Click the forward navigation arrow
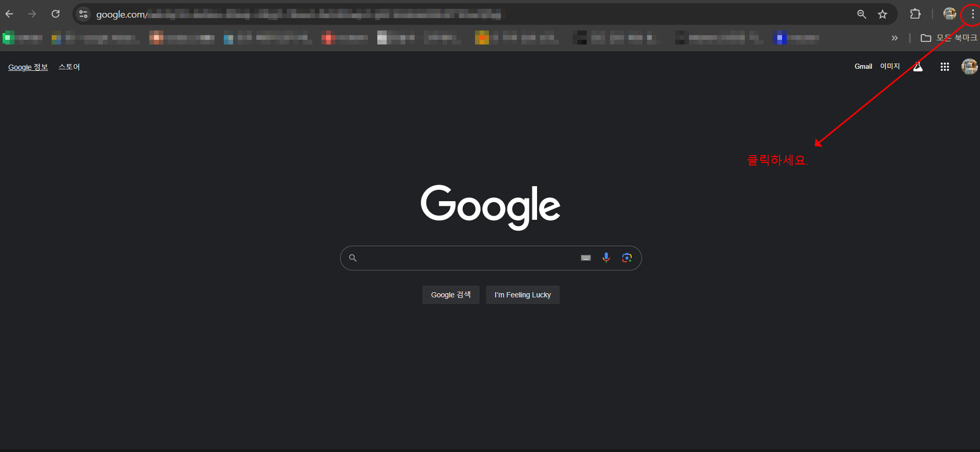This screenshot has width=980, height=452. point(32,14)
